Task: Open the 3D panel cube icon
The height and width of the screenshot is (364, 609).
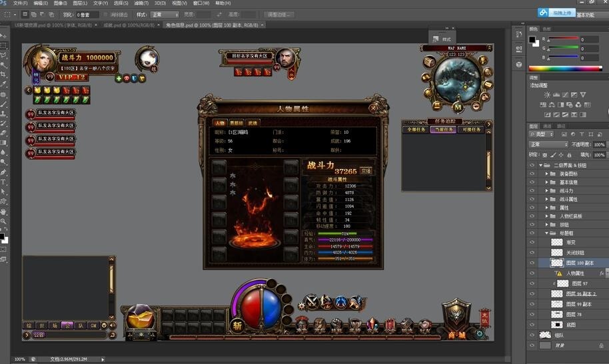Action: pos(519,65)
